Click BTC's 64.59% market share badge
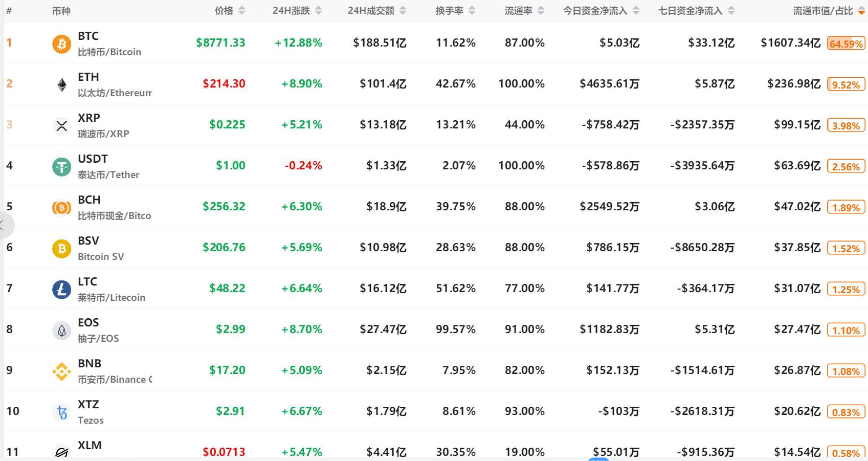 (846, 43)
